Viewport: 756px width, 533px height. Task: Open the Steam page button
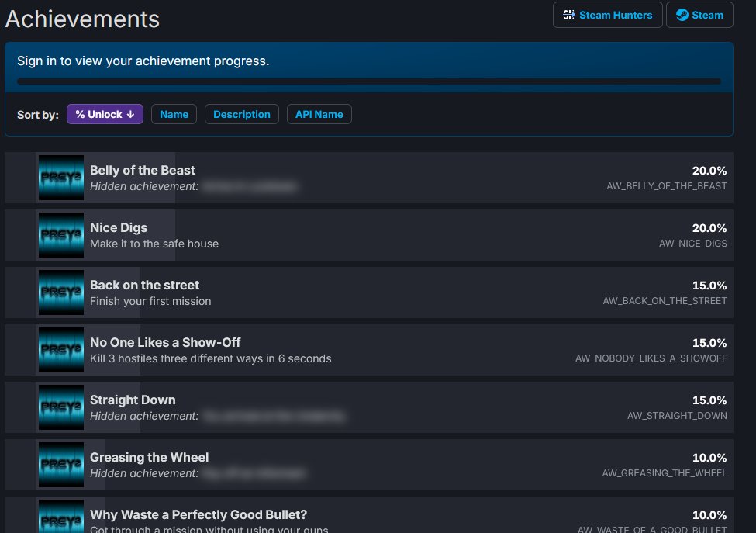point(699,15)
